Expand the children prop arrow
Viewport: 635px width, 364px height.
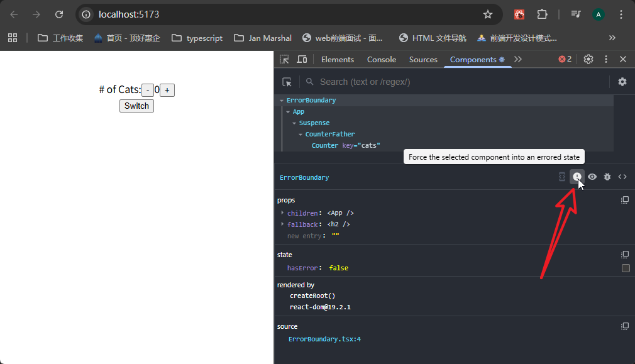click(x=282, y=213)
